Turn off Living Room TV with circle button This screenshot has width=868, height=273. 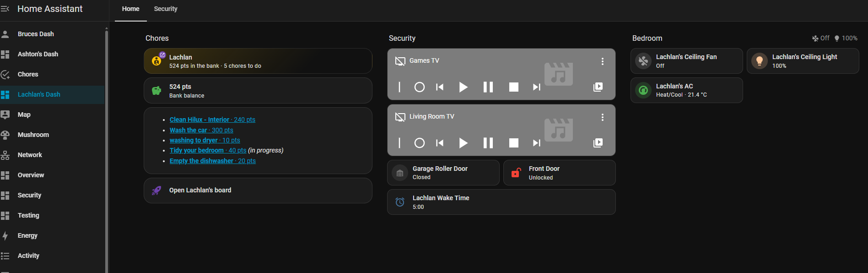(419, 143)
